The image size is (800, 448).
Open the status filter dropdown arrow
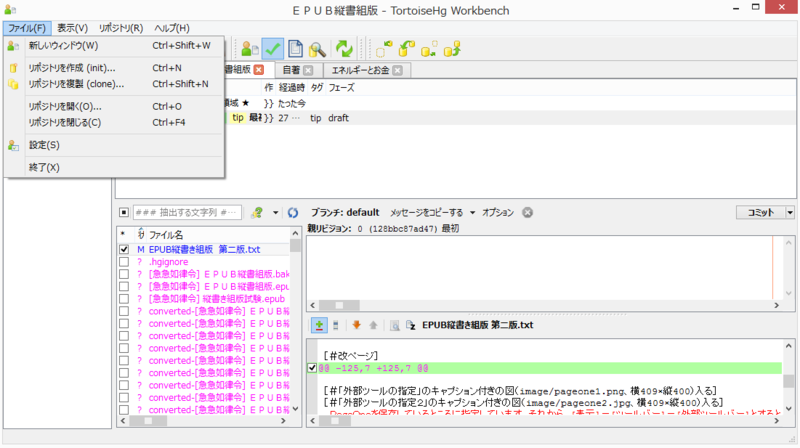click(276, 212)
